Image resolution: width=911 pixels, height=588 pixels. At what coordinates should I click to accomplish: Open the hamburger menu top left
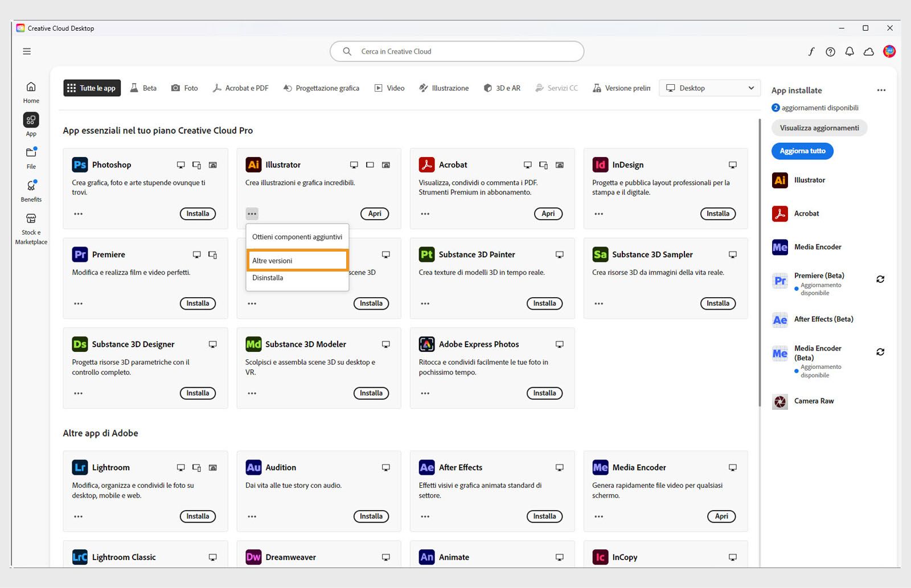point(26,51)
